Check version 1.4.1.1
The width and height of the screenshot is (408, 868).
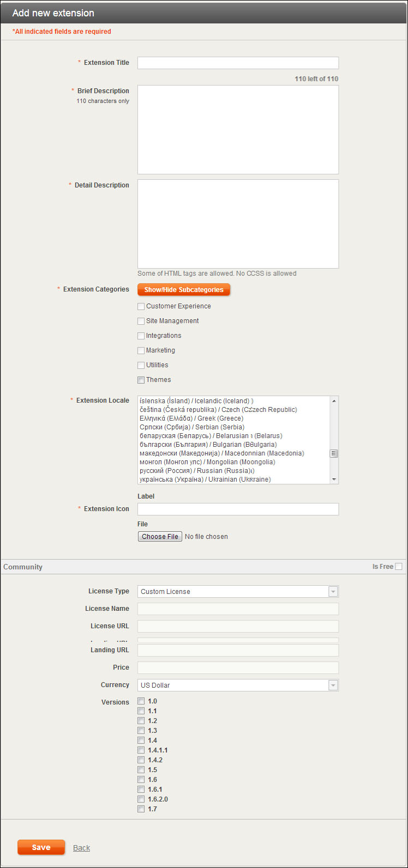tap(141, 750)
